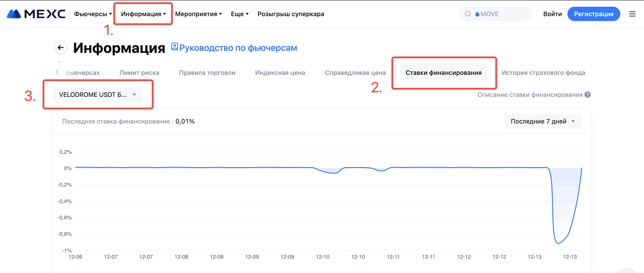Open the История страхового фонда tab

pos(543,73)
